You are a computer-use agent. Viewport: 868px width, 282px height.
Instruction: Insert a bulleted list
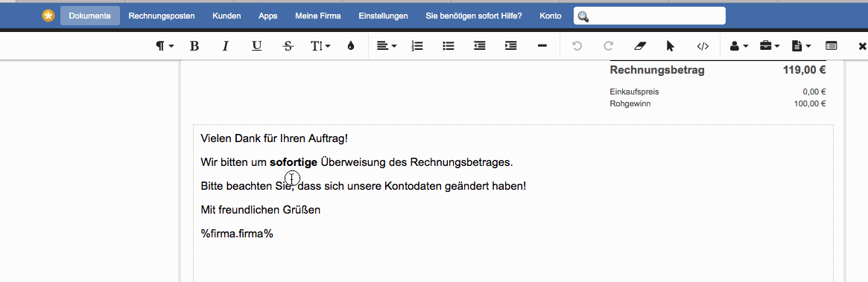[449, 46]
